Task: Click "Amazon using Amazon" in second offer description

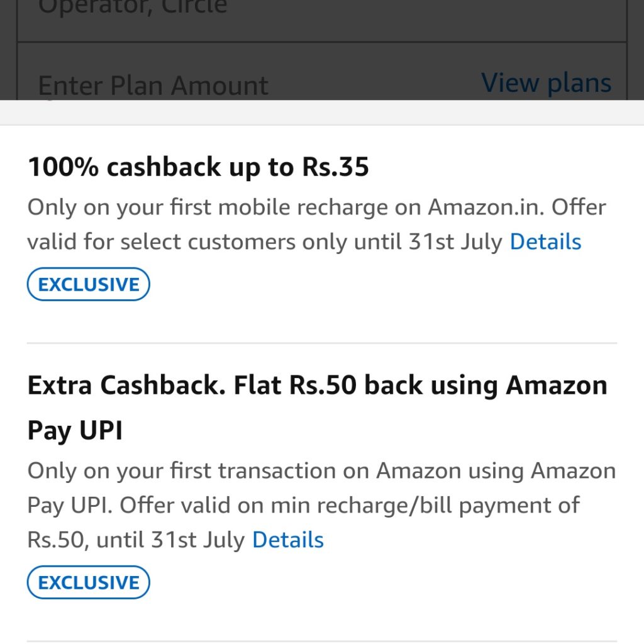Action: (496, 471)
